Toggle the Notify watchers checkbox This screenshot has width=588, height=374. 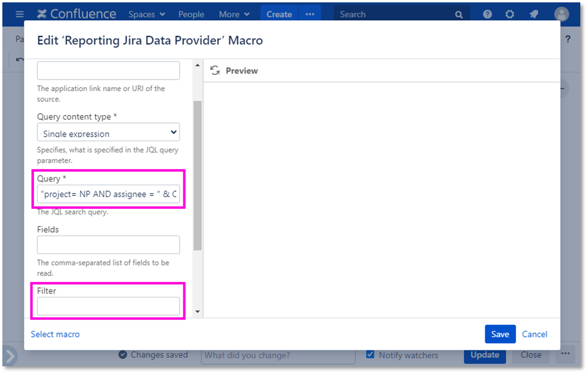370,354
